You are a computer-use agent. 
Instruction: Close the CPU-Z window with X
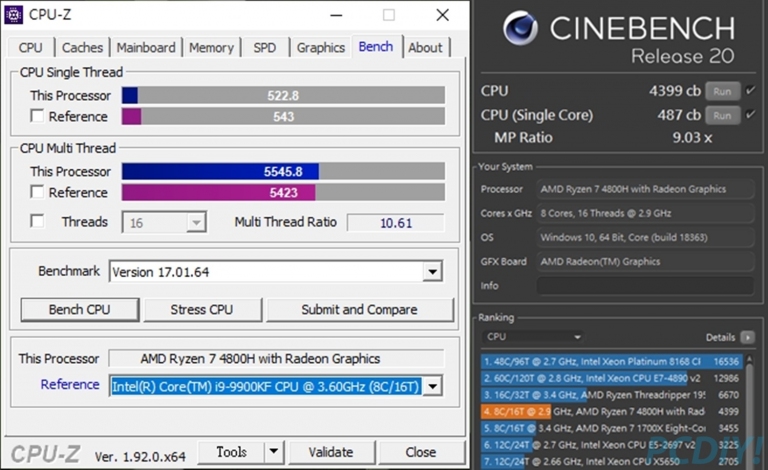pyautogui.click(x=442, y=15)
